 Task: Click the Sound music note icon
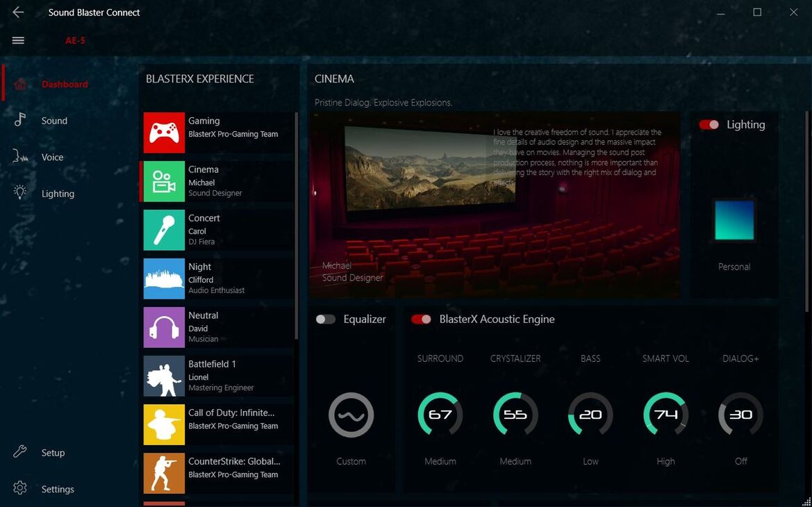click(20, 120)
